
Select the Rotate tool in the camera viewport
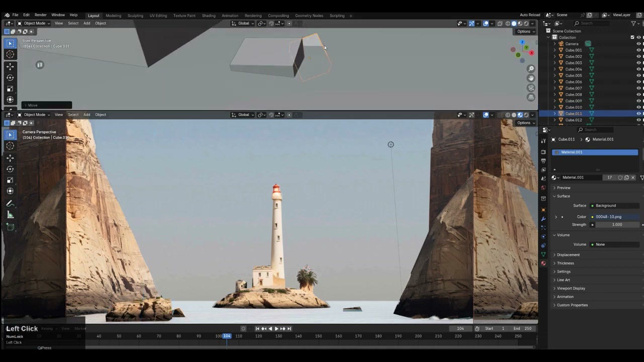coord(10,169)
